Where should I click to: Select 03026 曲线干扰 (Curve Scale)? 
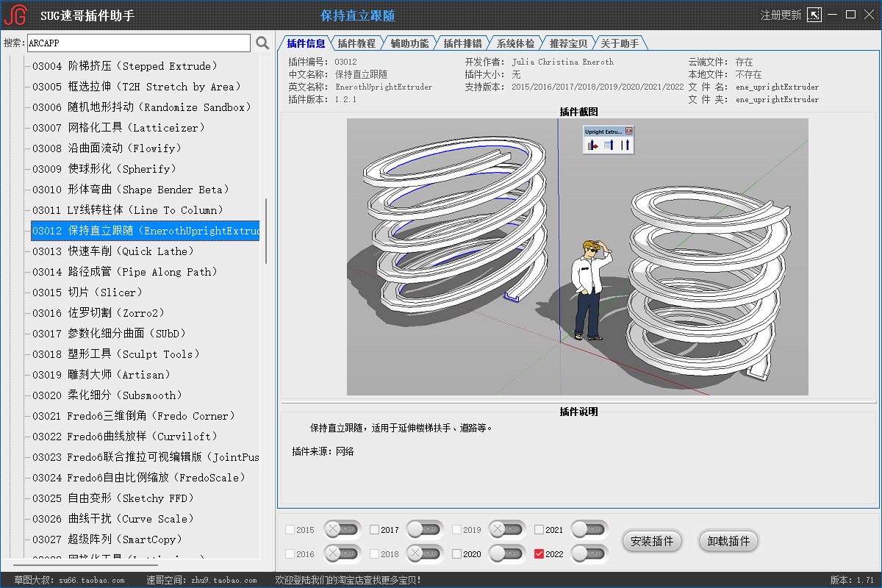pyautogui.click(x=114, y=519)
